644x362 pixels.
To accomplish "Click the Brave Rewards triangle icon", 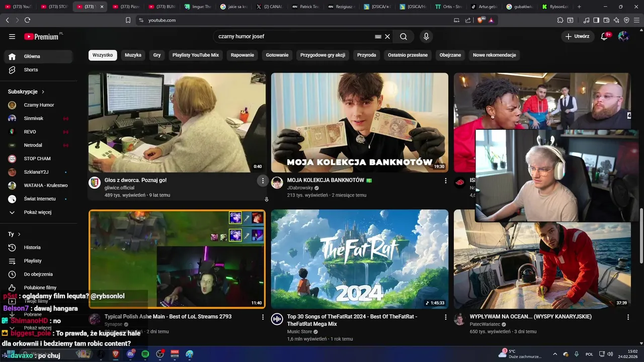I will tap(491, 20).
